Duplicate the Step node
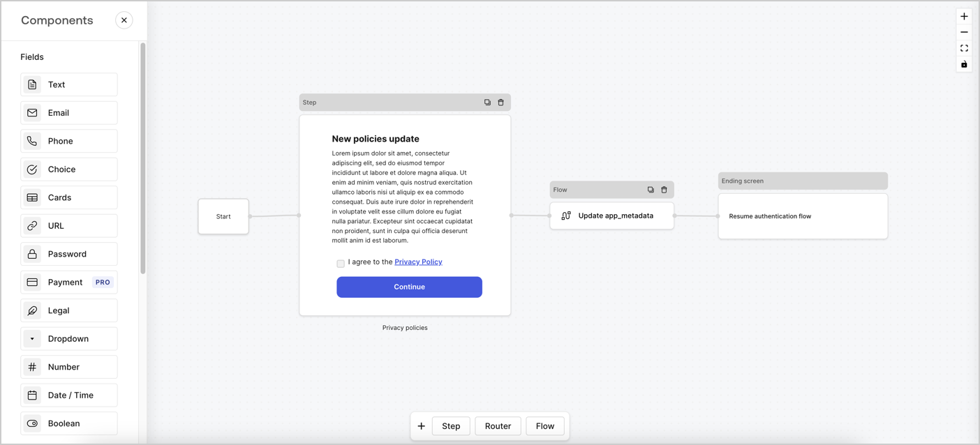 point(487,102)
